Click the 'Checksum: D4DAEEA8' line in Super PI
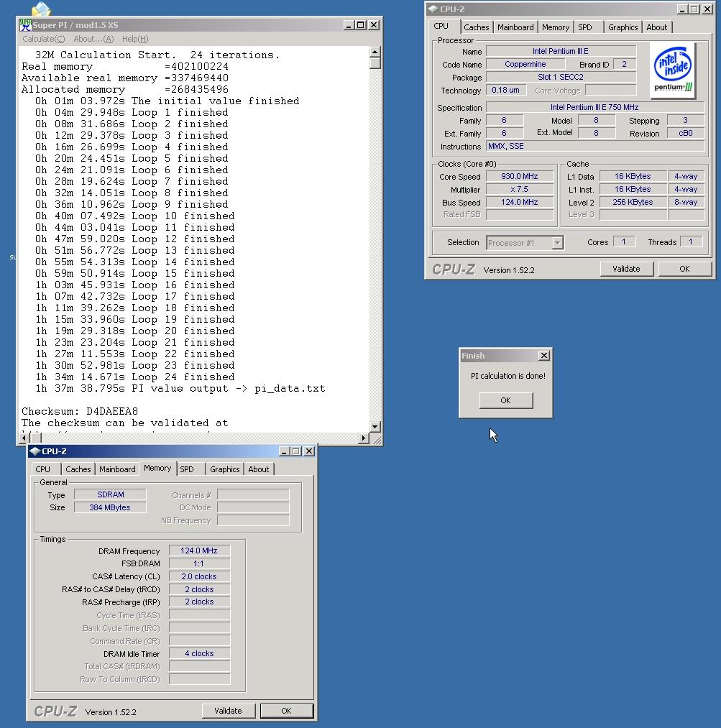 (x=80, y=411)
